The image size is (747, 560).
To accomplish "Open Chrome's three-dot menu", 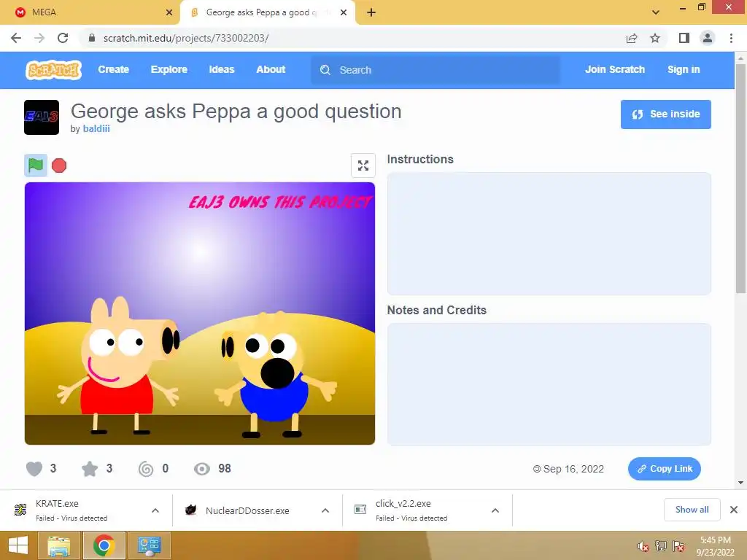I will pyautogui.click(x=731, y=38).
